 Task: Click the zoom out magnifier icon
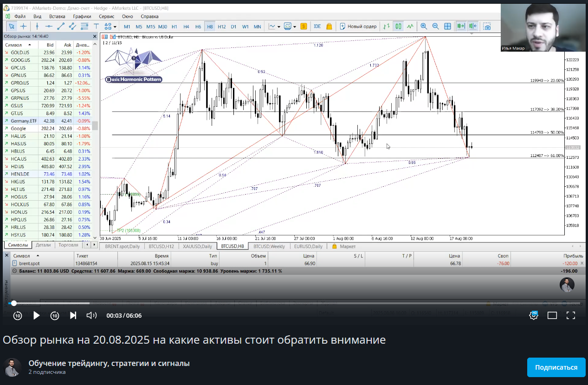435,26
